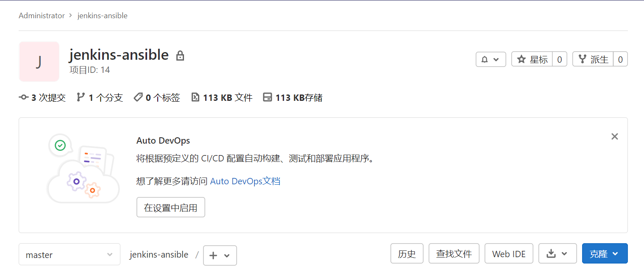Click the file size icon before 113 KB 文件
This screenshot has height=272, width=644.
pos(195,97)
